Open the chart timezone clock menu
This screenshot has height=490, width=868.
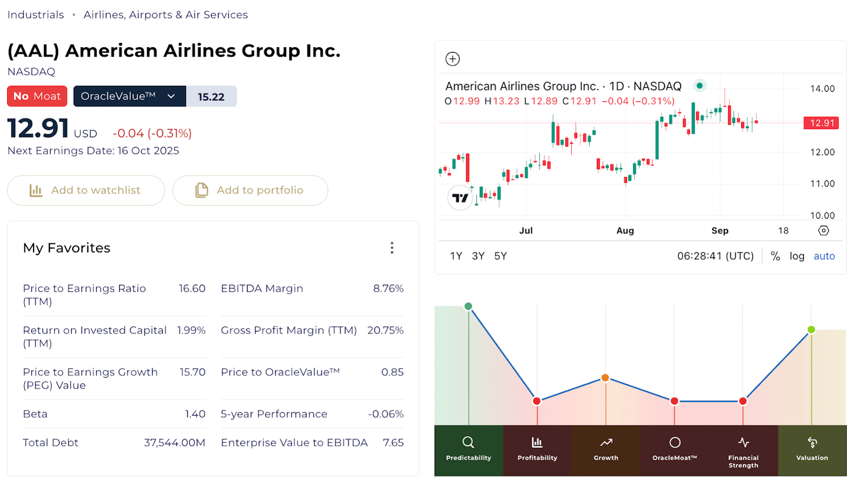coord(715,256)
